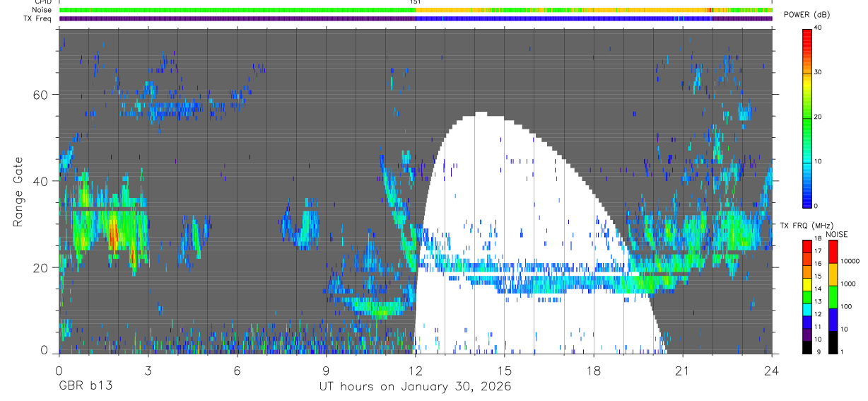Click the NOISE legend title by the color bars
868x401 pixels.
(837, 234)
